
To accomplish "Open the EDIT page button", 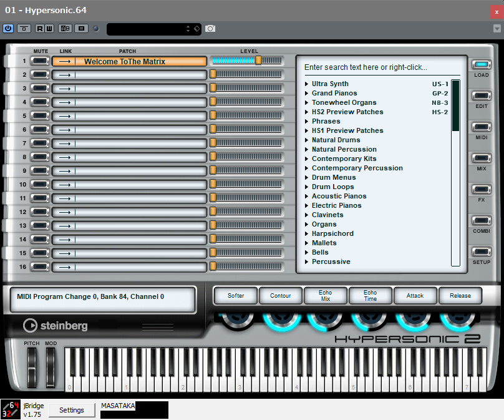I will (x=481, y=96).
